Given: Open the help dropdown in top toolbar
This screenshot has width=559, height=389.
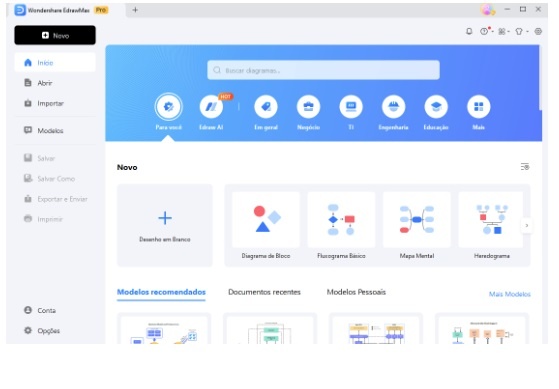Looking at the screenshot, I should click(x=486, y=31).
